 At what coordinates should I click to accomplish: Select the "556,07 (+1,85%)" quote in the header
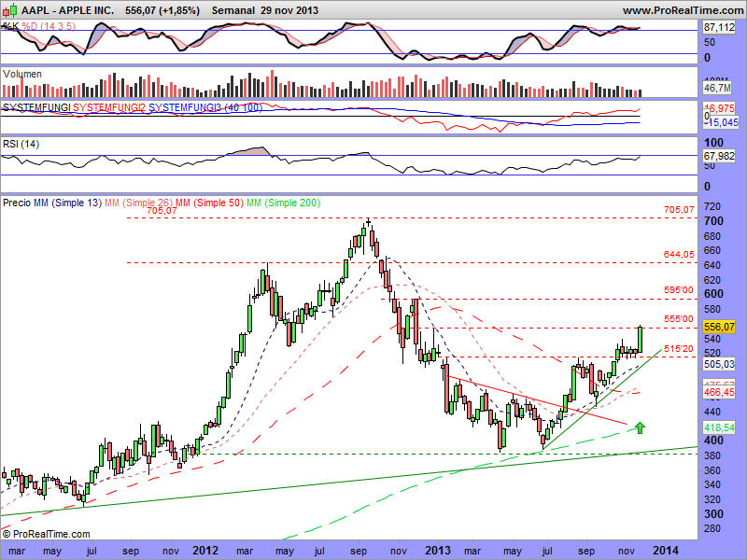[162, 10]
